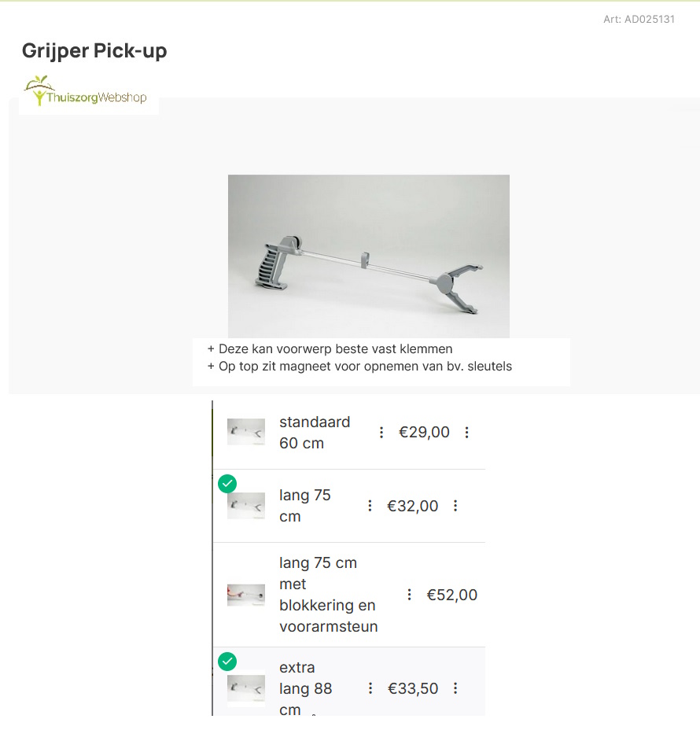Toggle green checkmark on lang 75 cm

click(227, 483)
